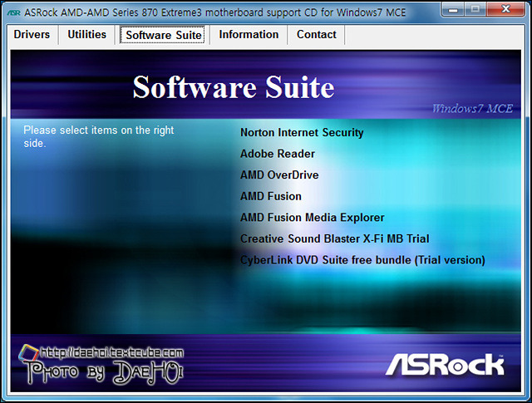Select the Software Suite tab
This screenshot has width=532, height=403.
162,35
